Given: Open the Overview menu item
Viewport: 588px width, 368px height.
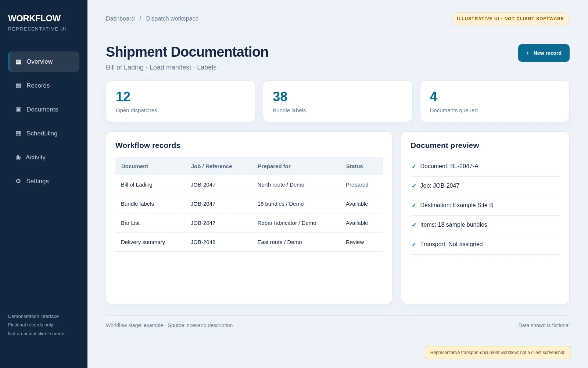Looking at the screenshot, I should click(44, 61).
